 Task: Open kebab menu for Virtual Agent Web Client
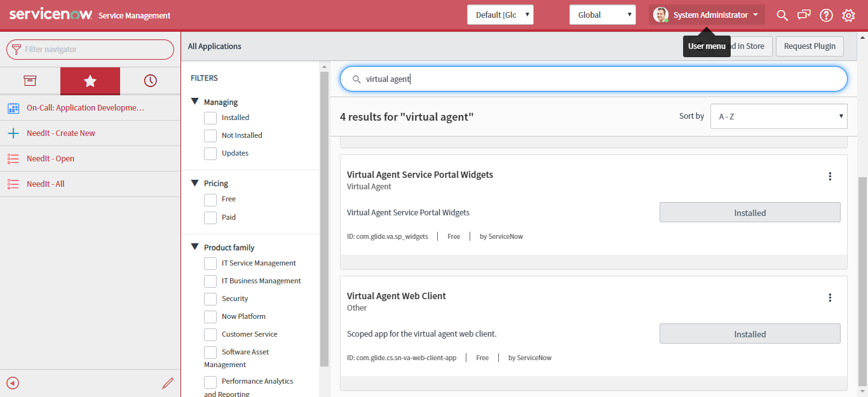coord(830,297)
